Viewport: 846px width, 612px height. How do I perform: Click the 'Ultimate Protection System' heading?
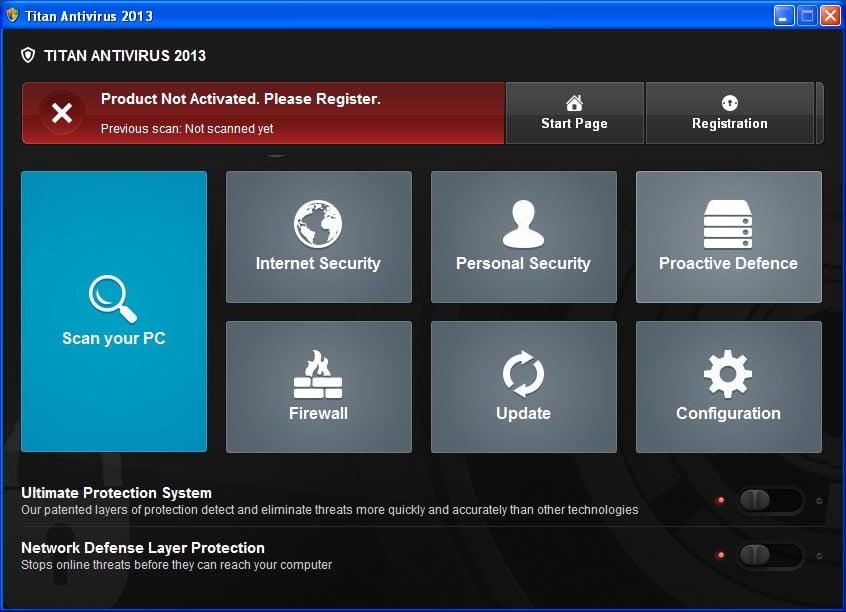coord(116,493)
